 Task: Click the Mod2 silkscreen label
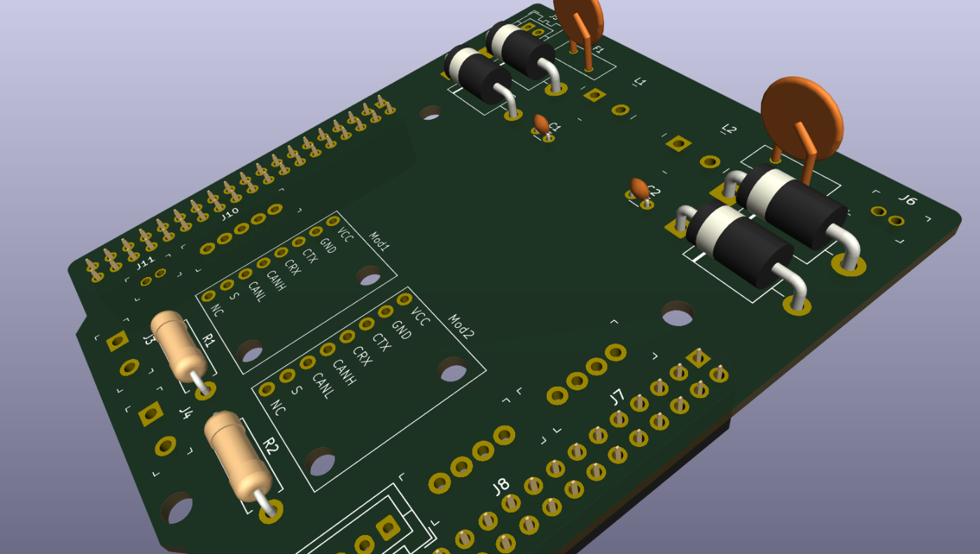(461, 326)
